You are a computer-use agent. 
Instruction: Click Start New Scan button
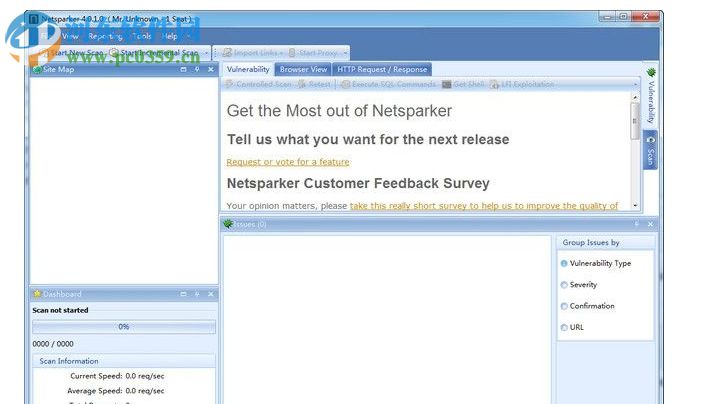coord(73,53)
